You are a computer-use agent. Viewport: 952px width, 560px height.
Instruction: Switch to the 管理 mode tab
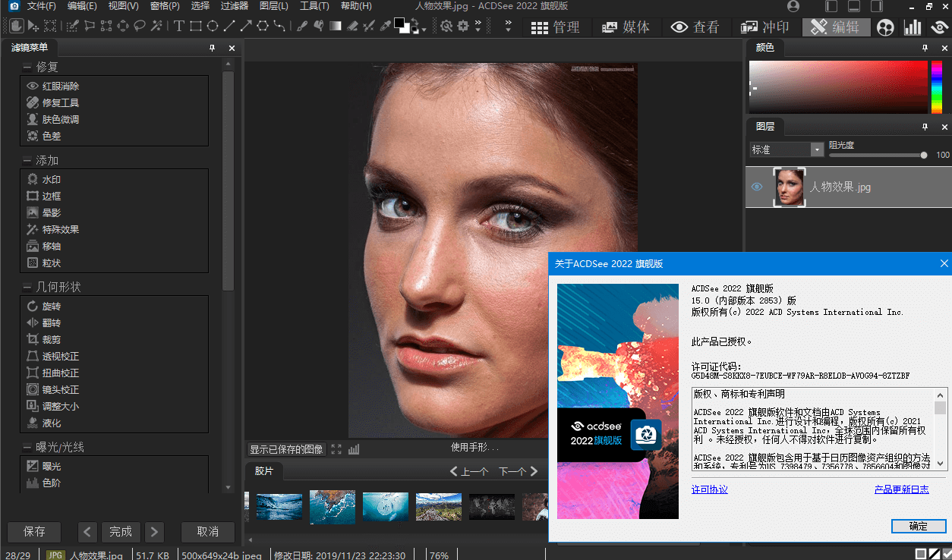click(x=555, y=27)
